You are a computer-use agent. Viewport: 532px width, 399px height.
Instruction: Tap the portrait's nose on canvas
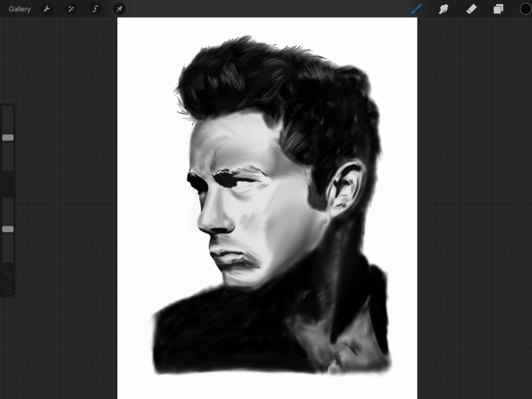211,219
